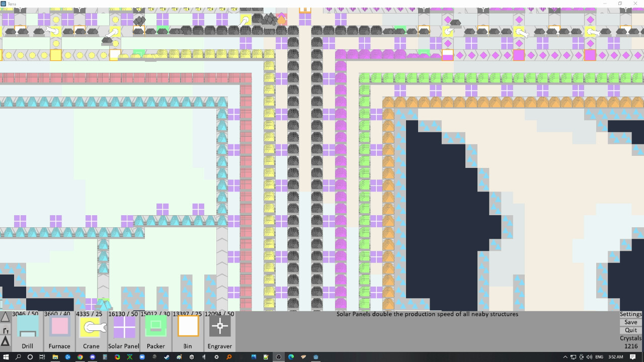Click the Solar Panels tooltip text
Viewport: 644px width, 362px height.
coord(428,314)
